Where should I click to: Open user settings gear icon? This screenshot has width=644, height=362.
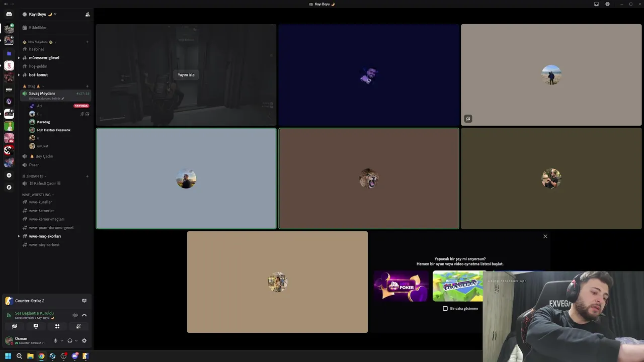[x=84, y=341]
